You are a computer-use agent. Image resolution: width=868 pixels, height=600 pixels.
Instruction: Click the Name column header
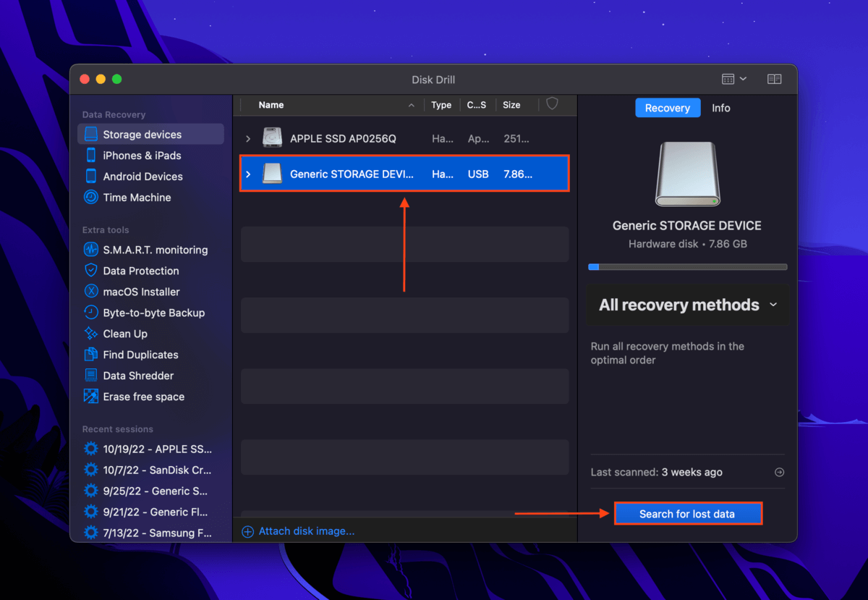[x=271, y=105]
